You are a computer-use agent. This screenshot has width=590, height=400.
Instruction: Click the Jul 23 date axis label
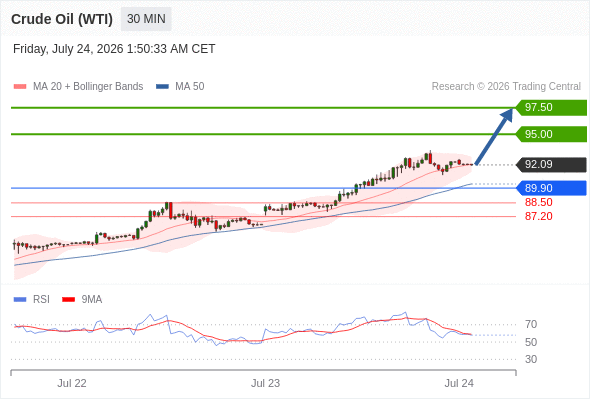click(x=265, y=383)
